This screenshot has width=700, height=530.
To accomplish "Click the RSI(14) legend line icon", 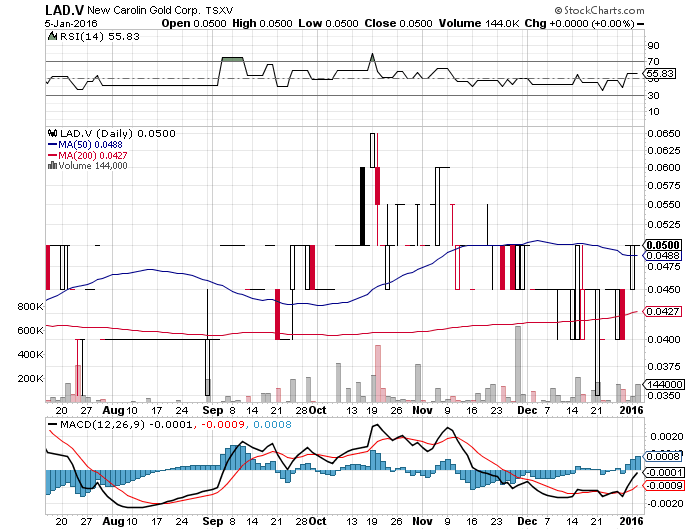I will tap(53, 36).
